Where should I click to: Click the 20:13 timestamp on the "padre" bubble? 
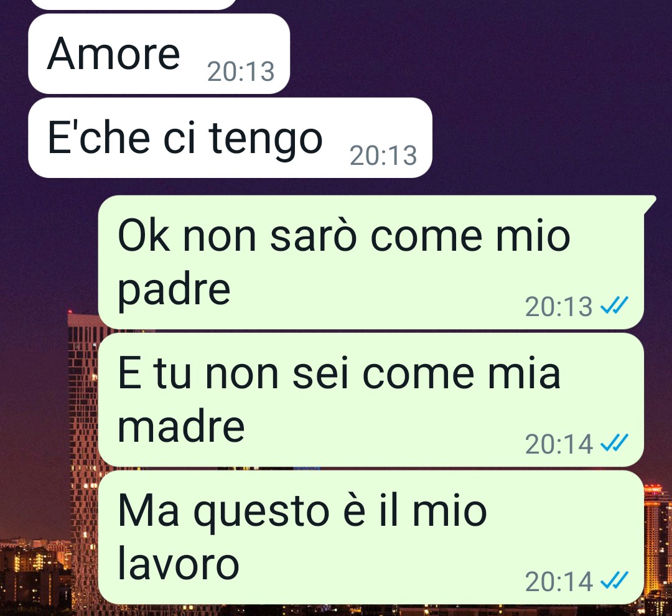click(559, 307)
